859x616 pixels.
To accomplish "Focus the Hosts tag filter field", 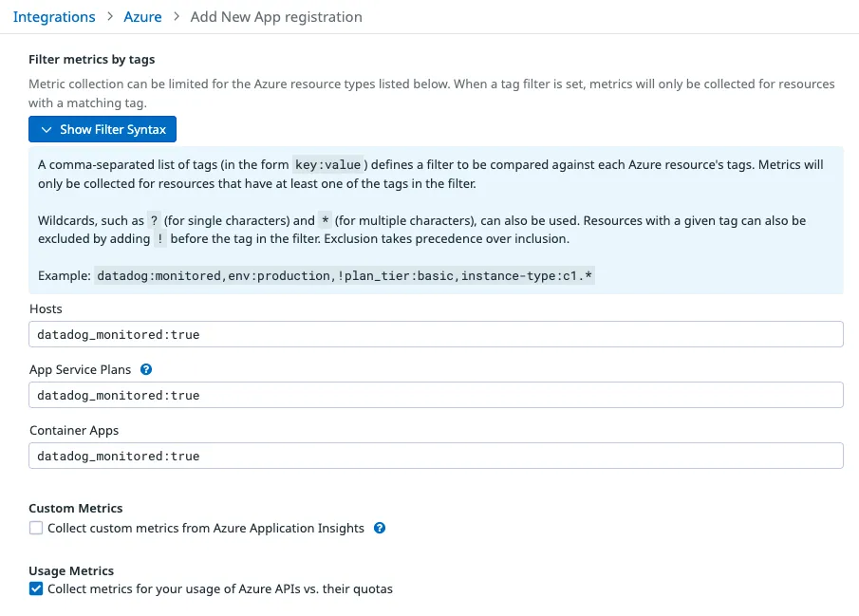I will click(436, 335).
